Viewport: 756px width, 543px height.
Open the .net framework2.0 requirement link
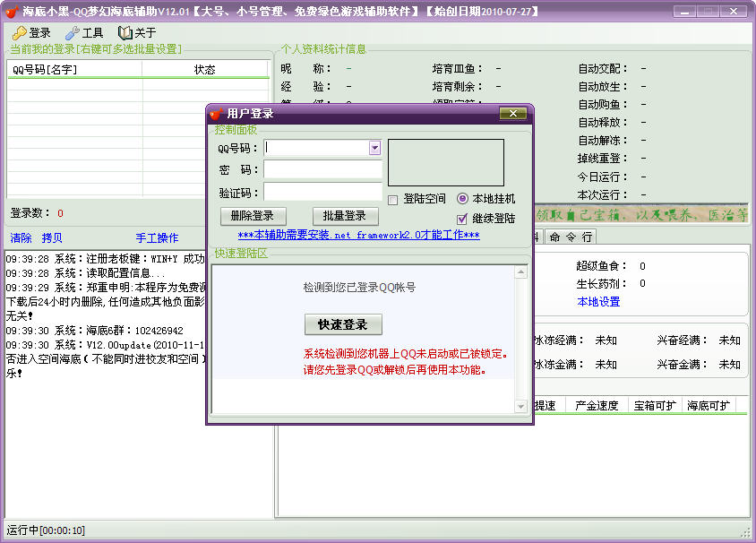pos(358,235)
